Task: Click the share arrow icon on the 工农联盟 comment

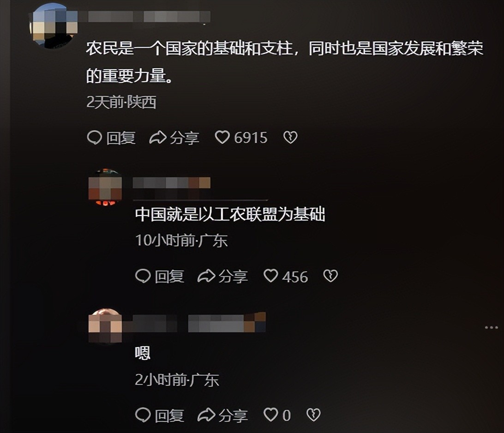Action: (x=206, y=276)
